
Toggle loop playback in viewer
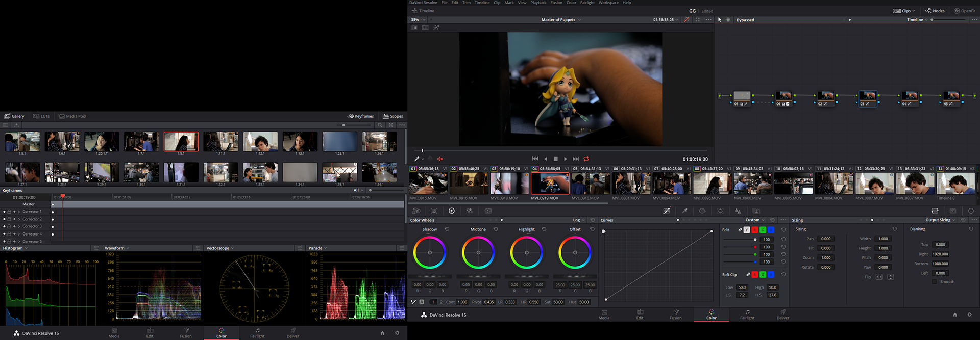click(x=586, y=159)
